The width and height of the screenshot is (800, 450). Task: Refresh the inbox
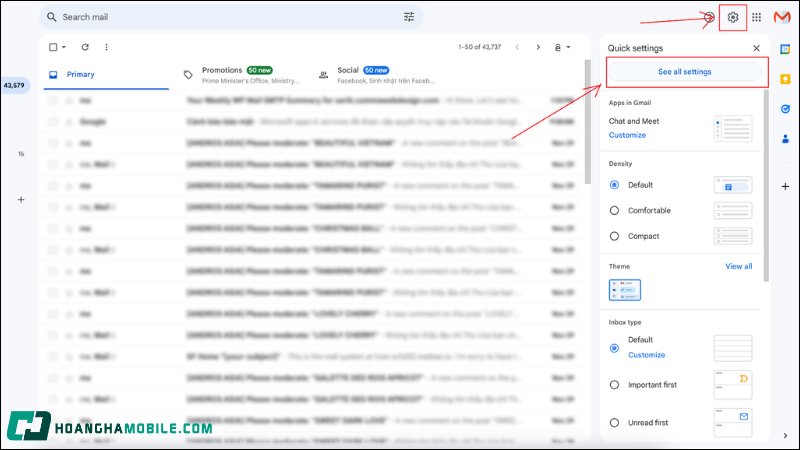85,47
